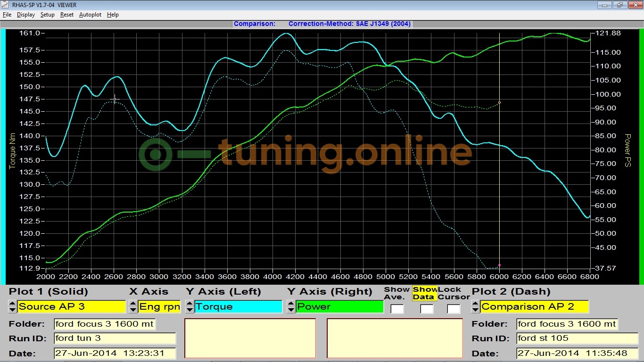644x362 pixels.
Task: Click the Run ID field 'ford tun 3'
Action: click(115, 338)
